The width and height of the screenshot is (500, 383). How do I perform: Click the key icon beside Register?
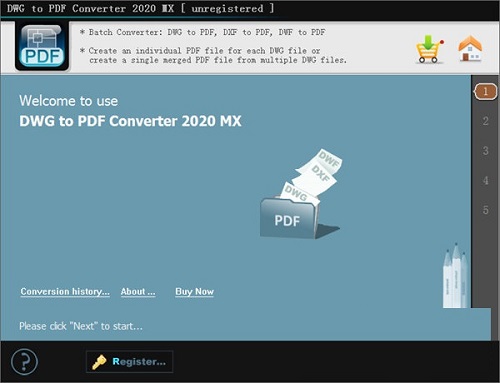coord(99,362)
